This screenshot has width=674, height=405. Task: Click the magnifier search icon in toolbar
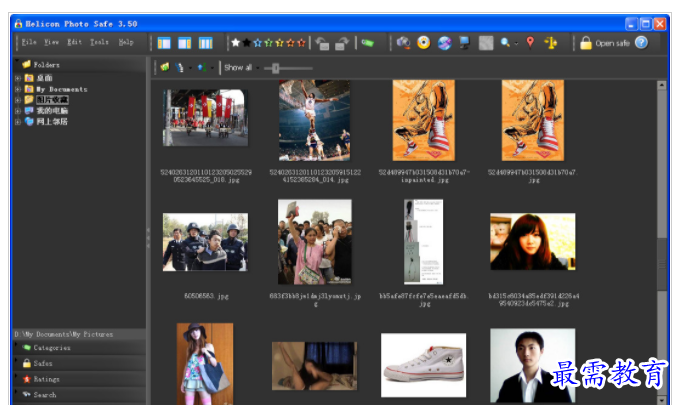coord(507,43)
